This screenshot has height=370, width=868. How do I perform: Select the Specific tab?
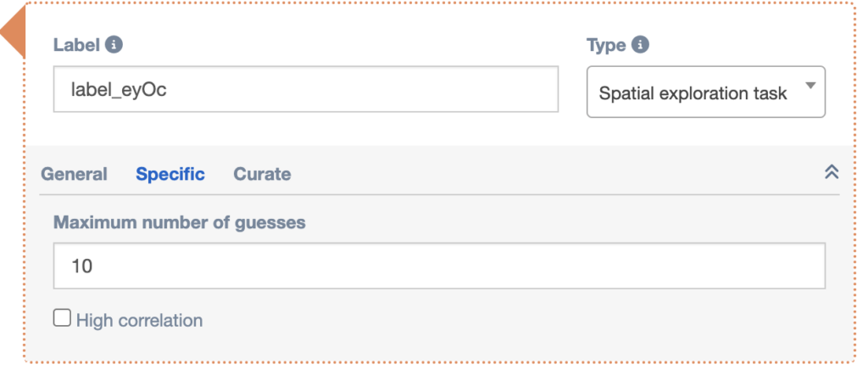tap(170, 174)
